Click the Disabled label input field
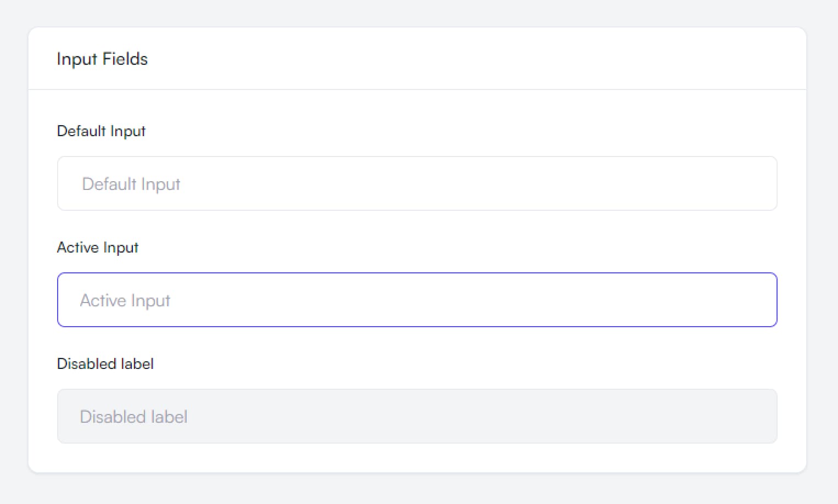This screenshot has width=838, height=504. 417,416
